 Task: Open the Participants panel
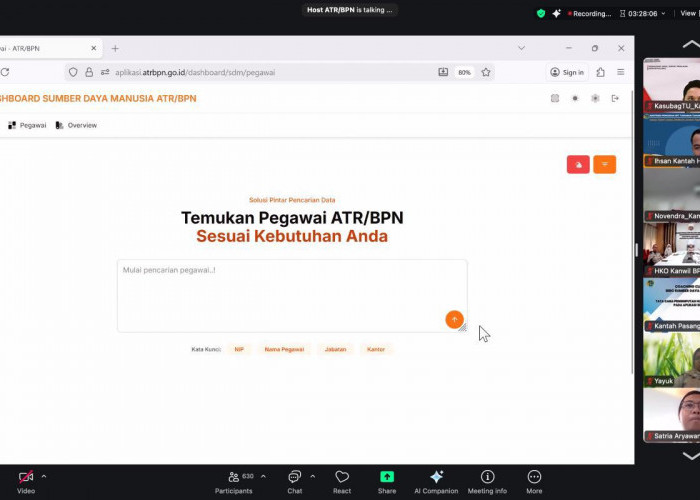coord(234,482)
